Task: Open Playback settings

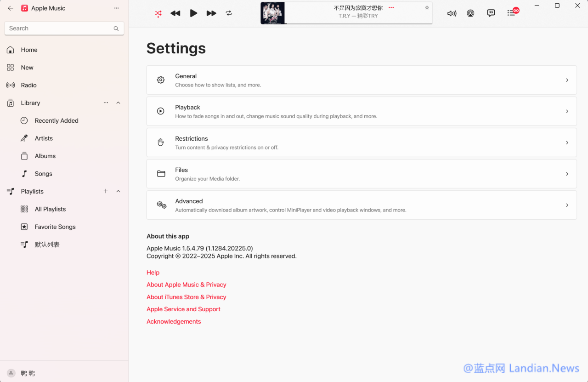Action: (x=362, y=111)
